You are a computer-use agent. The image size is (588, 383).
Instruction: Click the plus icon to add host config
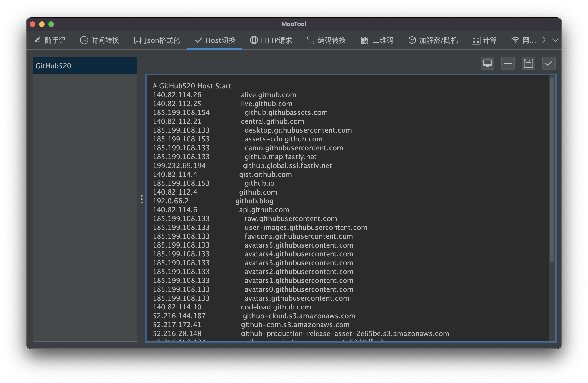point(508,64)
